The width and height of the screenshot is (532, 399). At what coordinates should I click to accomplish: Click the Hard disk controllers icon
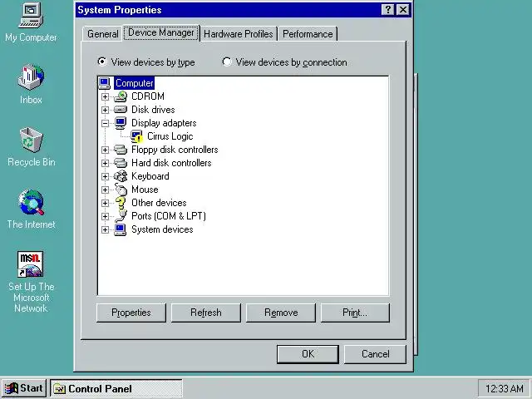tap(121, 163)
